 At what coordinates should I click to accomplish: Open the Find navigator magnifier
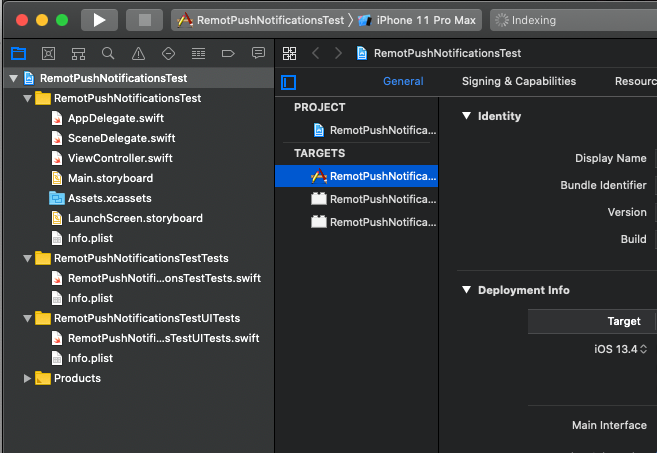point(108,53)
